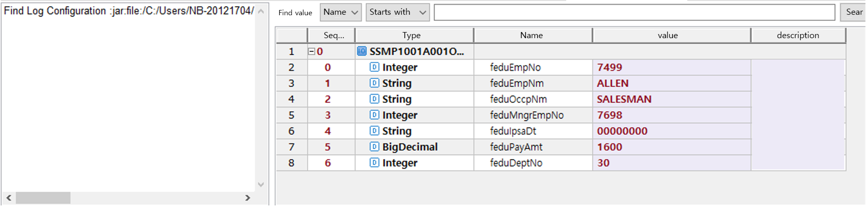The image size is (868, 207).
Task: Click the value column header
Action: (x=671, y=35)
